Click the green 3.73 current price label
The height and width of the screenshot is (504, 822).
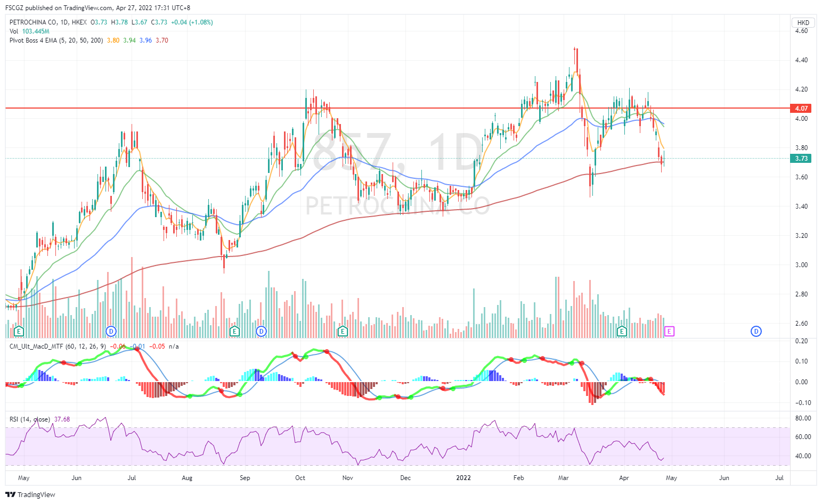[x=801, y=158]
